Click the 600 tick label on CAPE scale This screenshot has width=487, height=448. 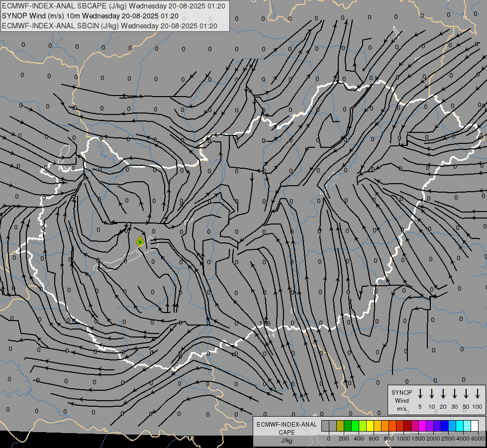click(374, 439)
